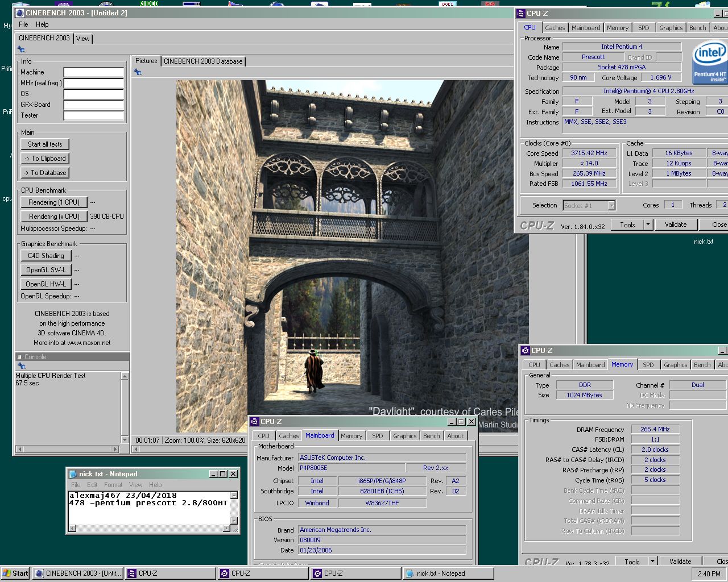Collapse the Console panel using its header icon
Screen dimensions: 728x582
(19, 357)
